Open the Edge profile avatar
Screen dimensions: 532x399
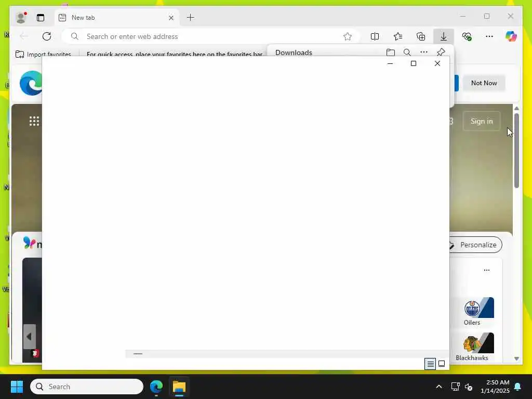tap(21, 18)
